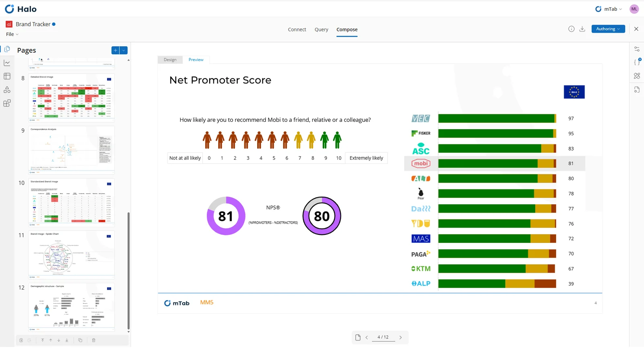The height and width of the screenshot is (362, 644).
Task: Open the ML user avatar
Action: click(634, 9)
